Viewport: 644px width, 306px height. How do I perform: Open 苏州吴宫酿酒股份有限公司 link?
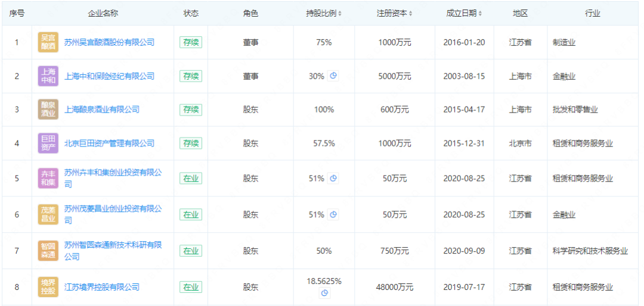click(109, 42)
